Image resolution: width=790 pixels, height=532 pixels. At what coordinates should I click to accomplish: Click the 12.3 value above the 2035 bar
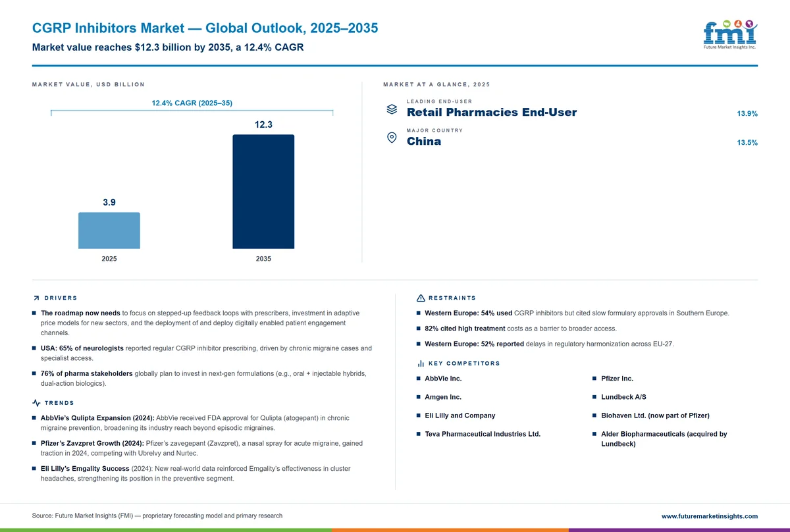(x=263, y=124)
